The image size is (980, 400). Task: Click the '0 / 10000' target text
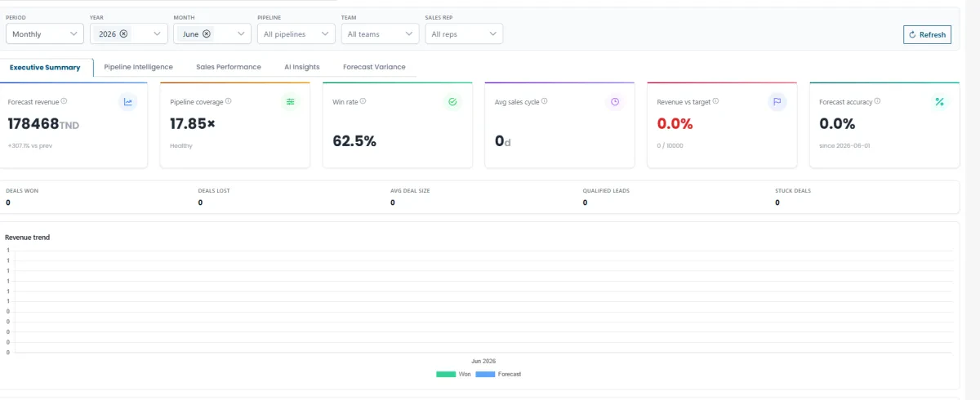[x=670, y=145]
